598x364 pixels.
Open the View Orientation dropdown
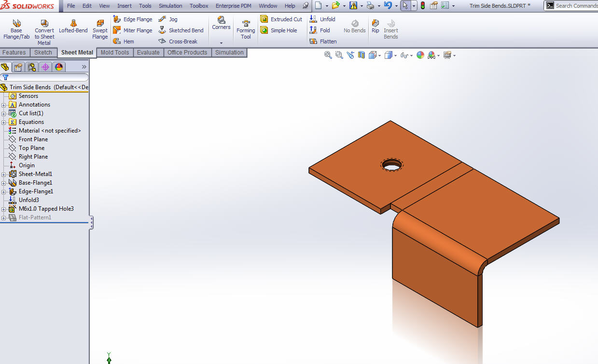380,55
